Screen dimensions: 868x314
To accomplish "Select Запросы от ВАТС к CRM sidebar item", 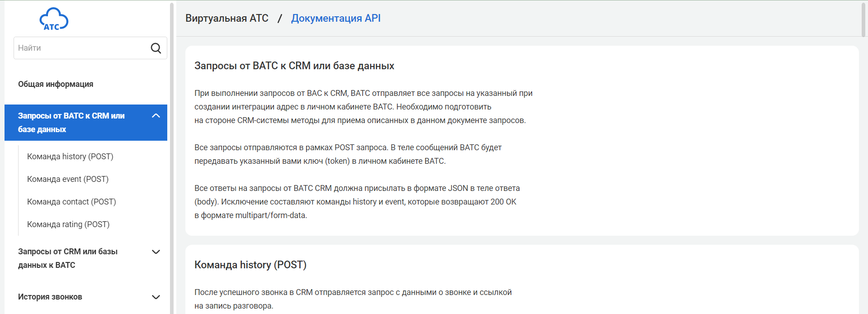I will 72,122.
